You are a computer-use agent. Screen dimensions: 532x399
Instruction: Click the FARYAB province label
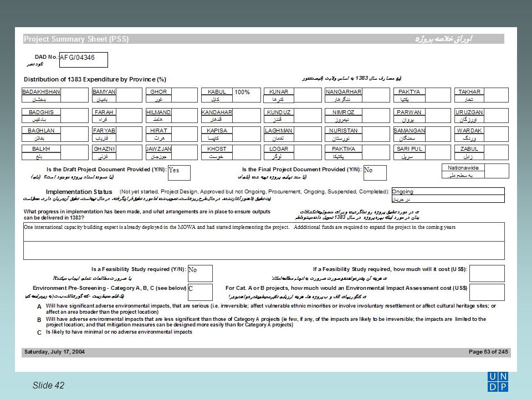click(x=104, y=130)
